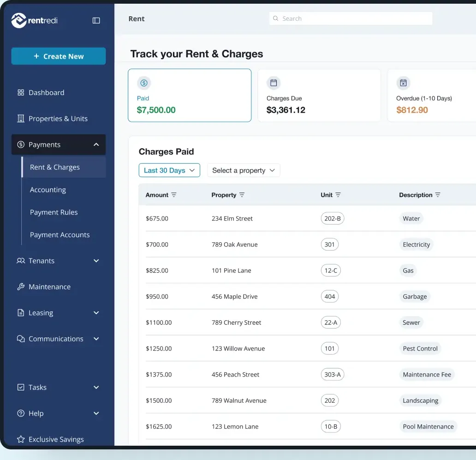Viewport: 476px width, 460px height.
Task: Open the Payment Accounts submenu item
Action: click(x=60, y=235)
